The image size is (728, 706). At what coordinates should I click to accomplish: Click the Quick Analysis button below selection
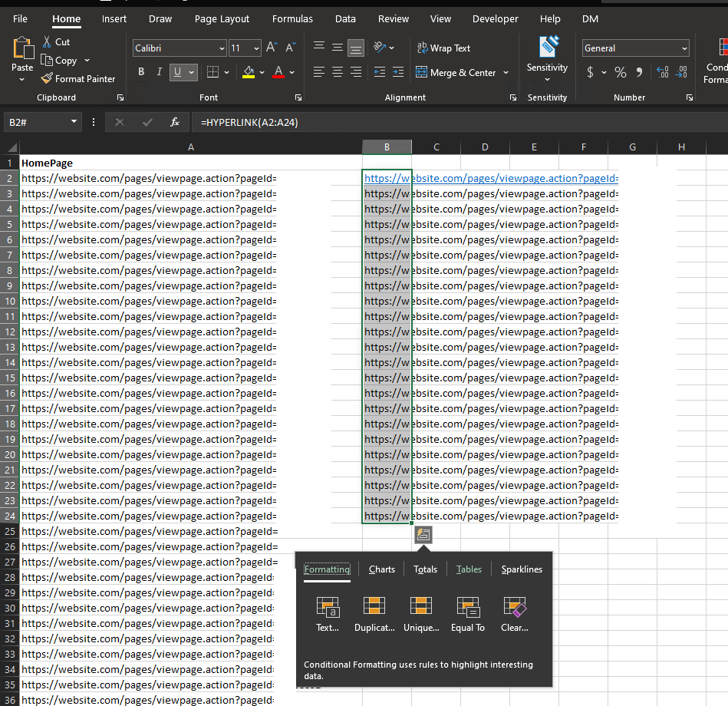[x=423, y=535]
